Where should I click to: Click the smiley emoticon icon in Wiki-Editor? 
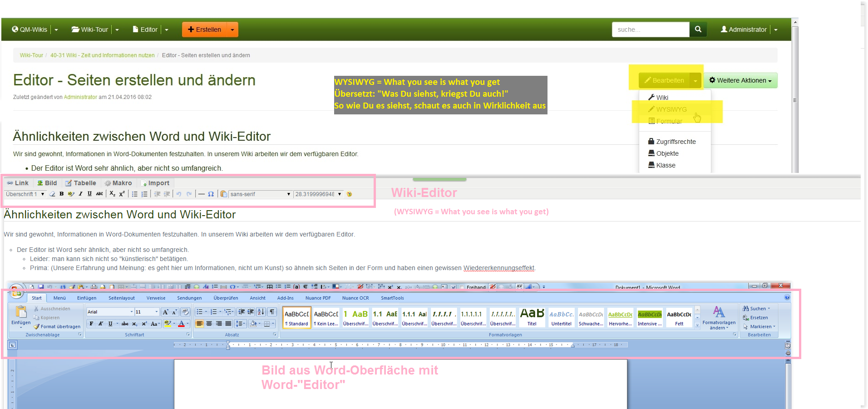[x=349, y=194]
